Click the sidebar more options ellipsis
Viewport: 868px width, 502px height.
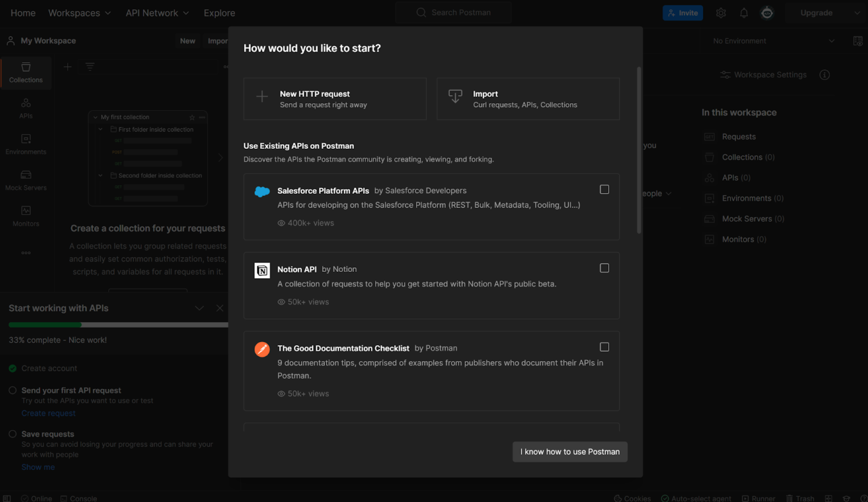26,253
